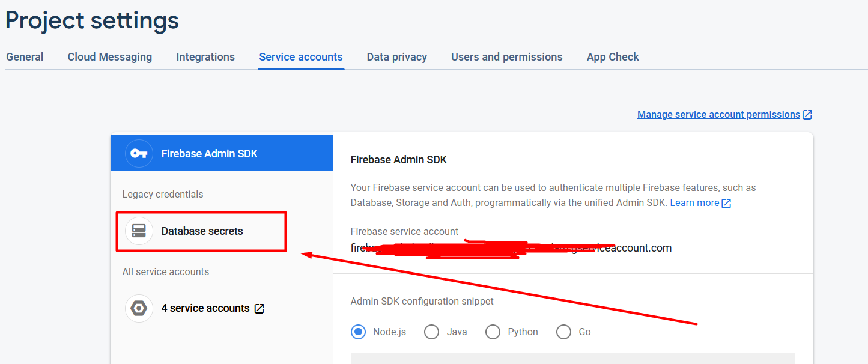Click external-link icon after Manage service account permissions

pos(807,114)
